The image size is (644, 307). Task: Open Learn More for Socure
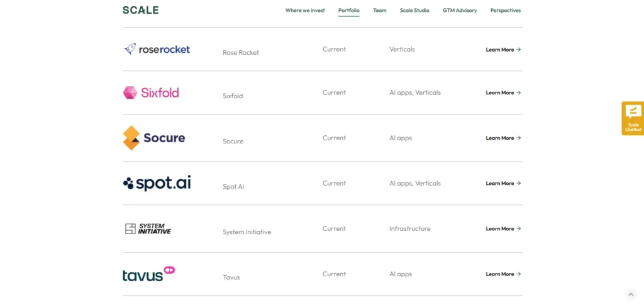coord(503,138)
